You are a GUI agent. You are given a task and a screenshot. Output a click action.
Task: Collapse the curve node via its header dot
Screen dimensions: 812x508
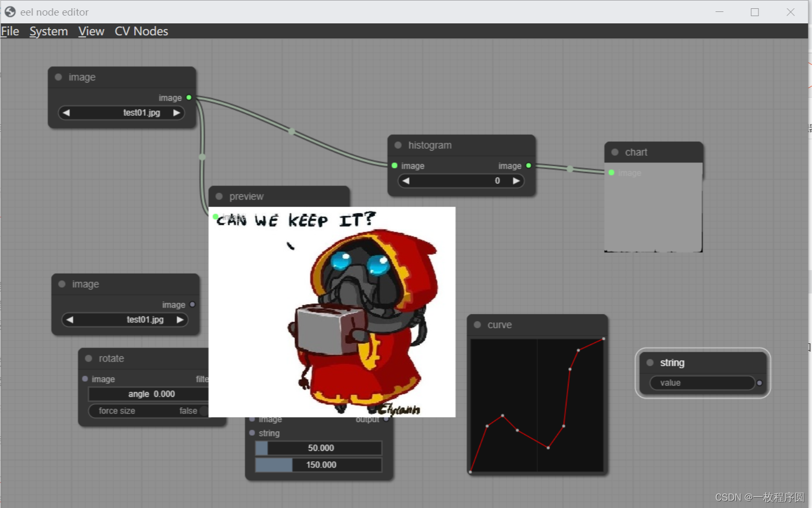(x=477, y=325)
